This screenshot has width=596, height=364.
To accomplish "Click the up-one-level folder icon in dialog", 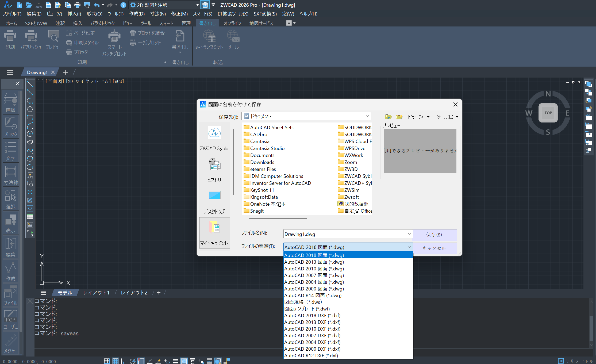I will (x=388, y=117).
